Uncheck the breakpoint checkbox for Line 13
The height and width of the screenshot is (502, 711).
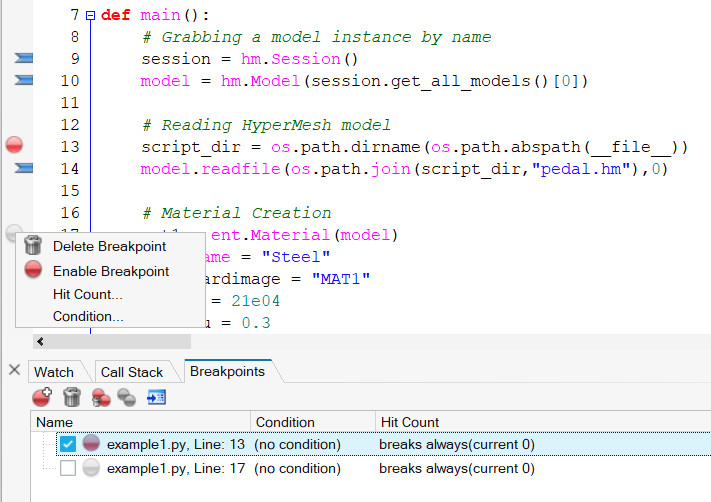(x=67, y=443)
